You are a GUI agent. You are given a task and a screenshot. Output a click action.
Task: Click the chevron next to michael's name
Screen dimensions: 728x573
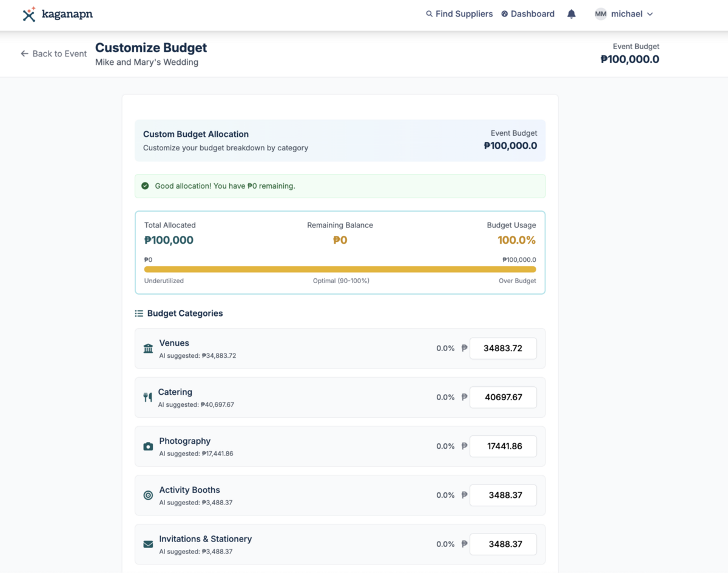(650, 14)
